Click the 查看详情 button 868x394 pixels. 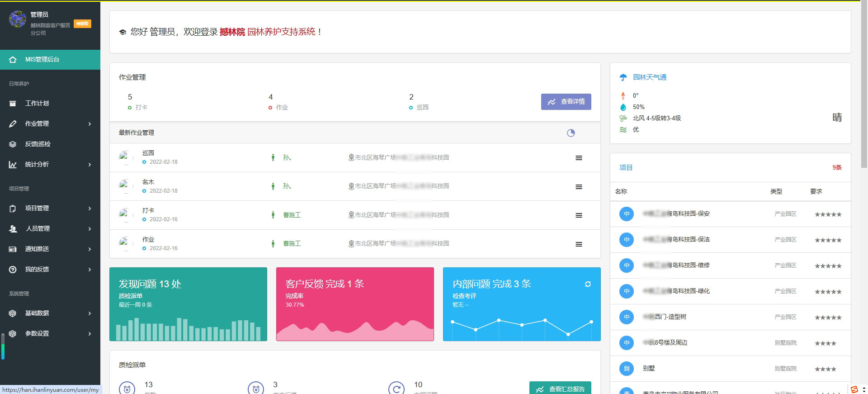pos(566,102)
